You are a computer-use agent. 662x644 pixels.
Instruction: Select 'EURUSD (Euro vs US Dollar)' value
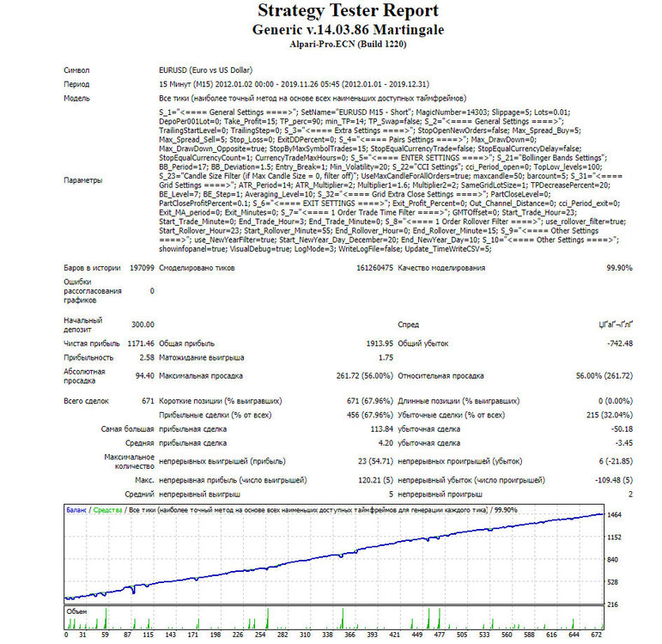point(205,70)
